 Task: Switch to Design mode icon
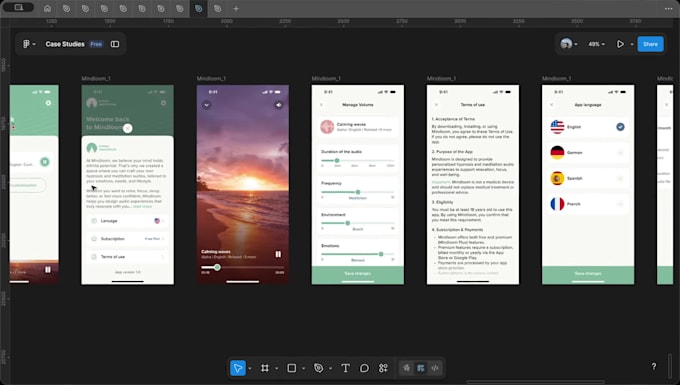[421, 368]
